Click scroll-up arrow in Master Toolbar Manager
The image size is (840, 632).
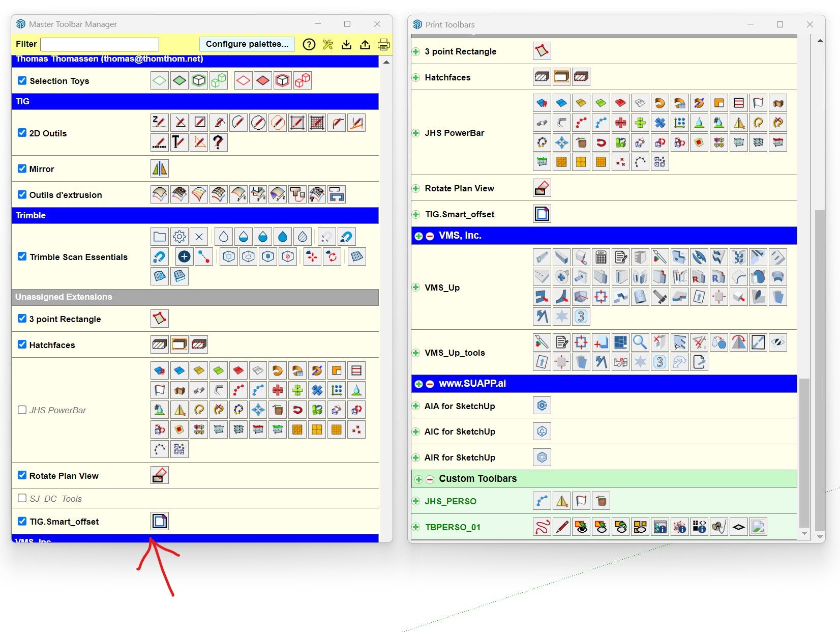click(386, 62)
